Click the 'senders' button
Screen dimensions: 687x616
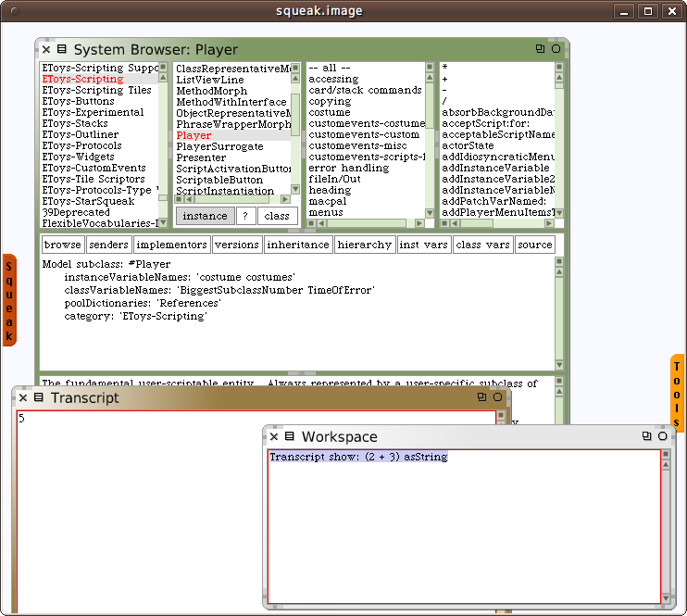pos(107,245)
